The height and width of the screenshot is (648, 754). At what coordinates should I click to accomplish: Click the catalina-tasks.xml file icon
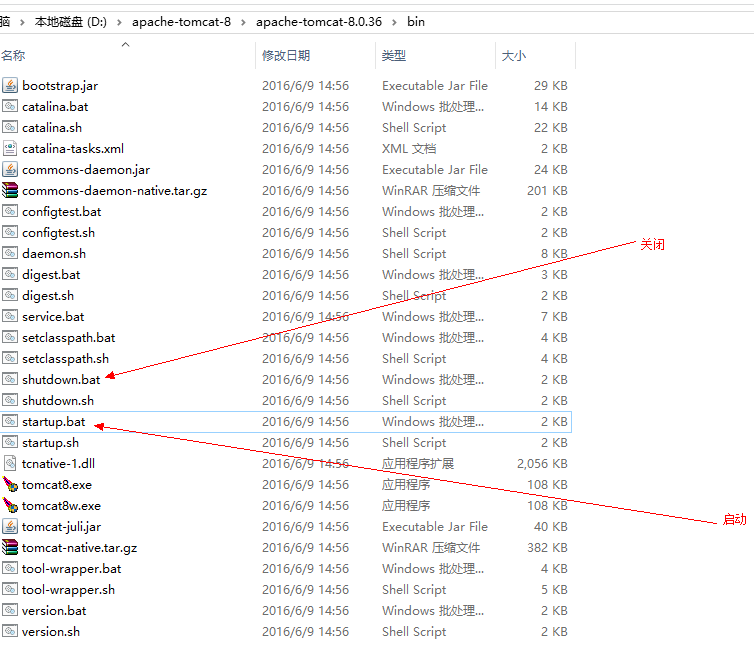pos(10,149)
